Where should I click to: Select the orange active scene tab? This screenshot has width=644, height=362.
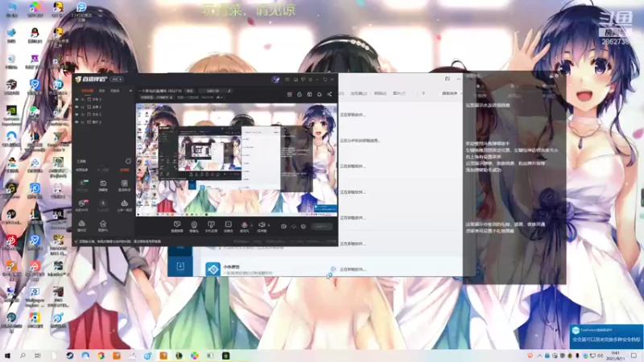point(87,91)
